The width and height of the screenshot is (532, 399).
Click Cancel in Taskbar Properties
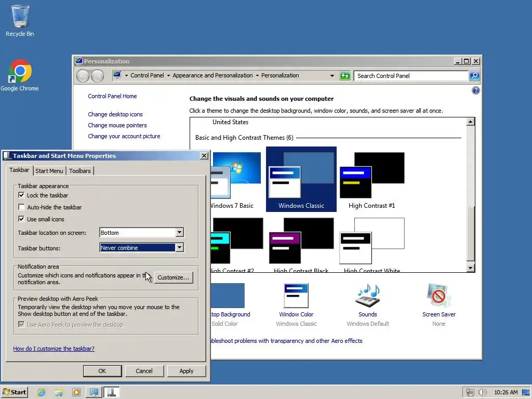point(144,371)
